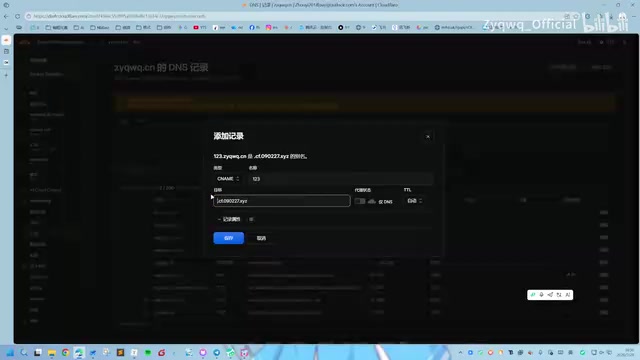
Task: Open Windows taskbar search
Action: [x=24, y=353]
